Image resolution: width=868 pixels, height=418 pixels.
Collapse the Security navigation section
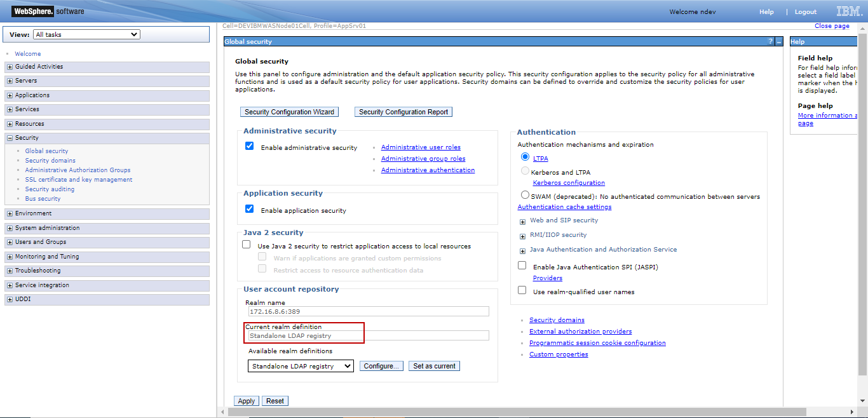(10, 138)
